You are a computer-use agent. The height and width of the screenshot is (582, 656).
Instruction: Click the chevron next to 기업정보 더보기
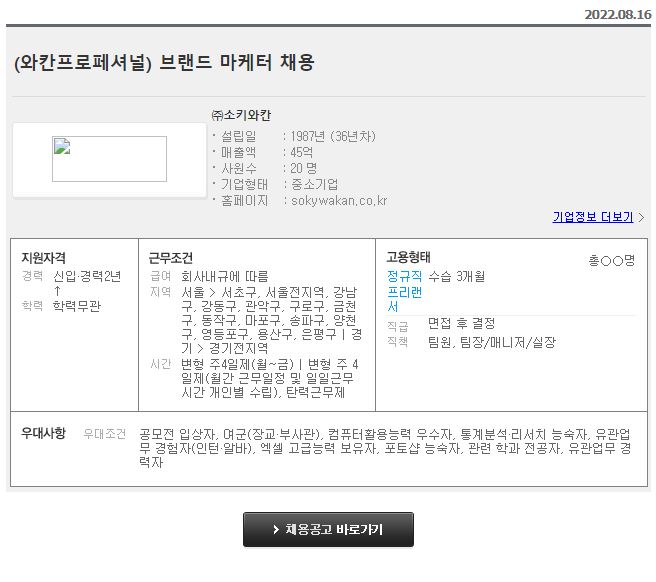pyautogui.click(x=641, y=217)
